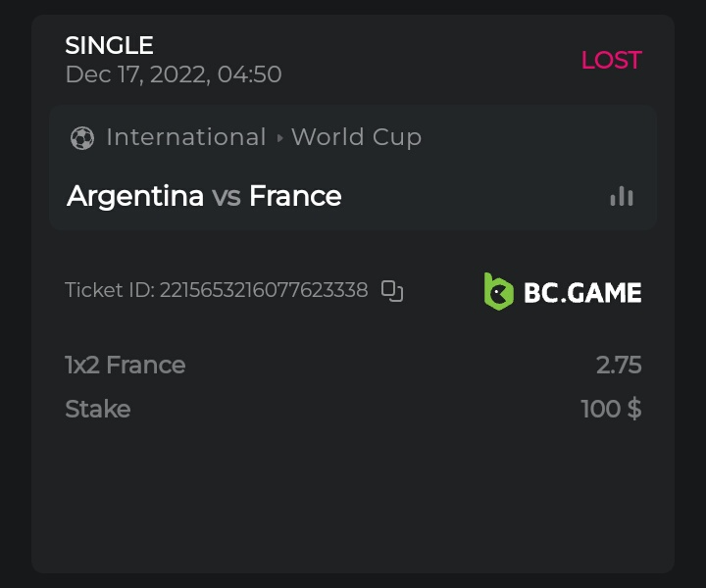Select the ticket ID number text
The width and height of the screenshot is (706, 588).
coord(264,290)
